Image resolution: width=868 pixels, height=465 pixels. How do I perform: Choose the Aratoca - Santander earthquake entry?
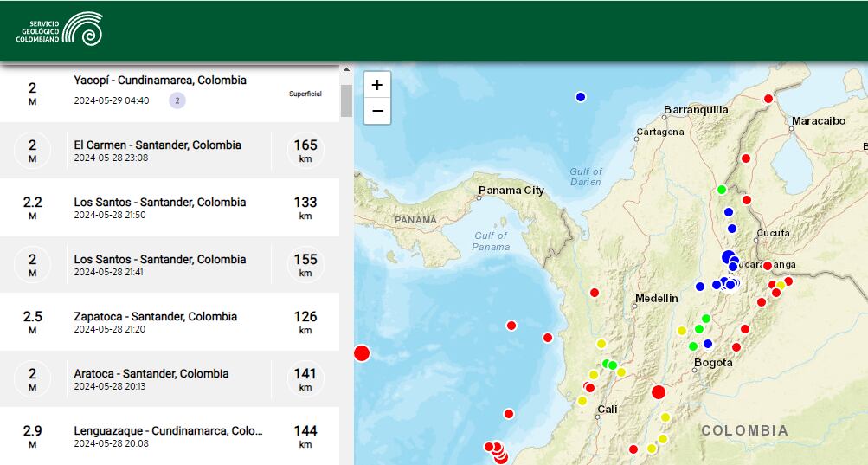coord(151,374)
